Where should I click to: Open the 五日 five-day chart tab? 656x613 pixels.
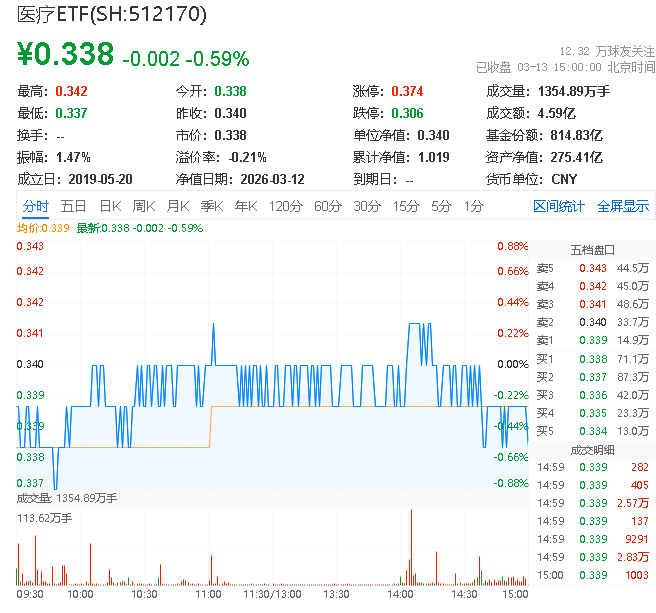tap(73, 206)
